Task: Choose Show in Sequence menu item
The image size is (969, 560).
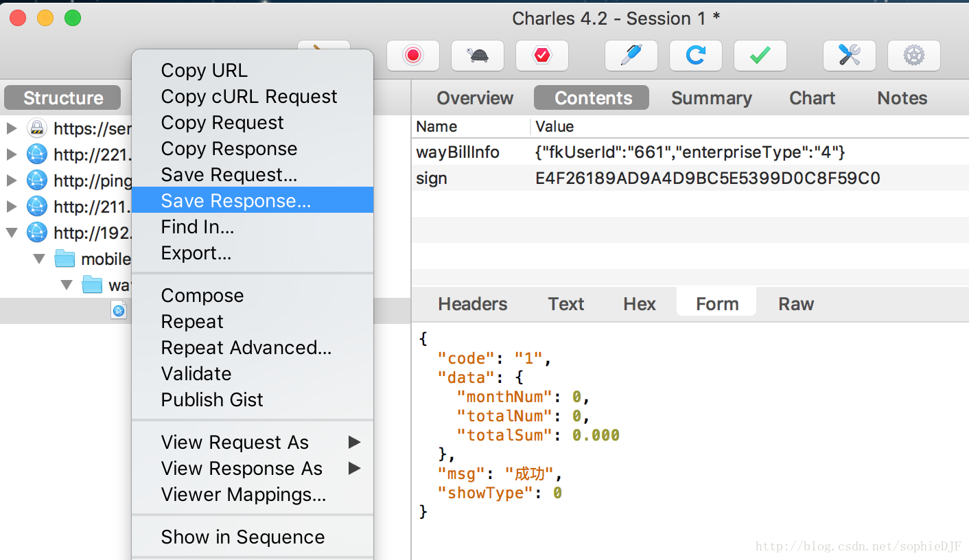Action: (253, 537)
